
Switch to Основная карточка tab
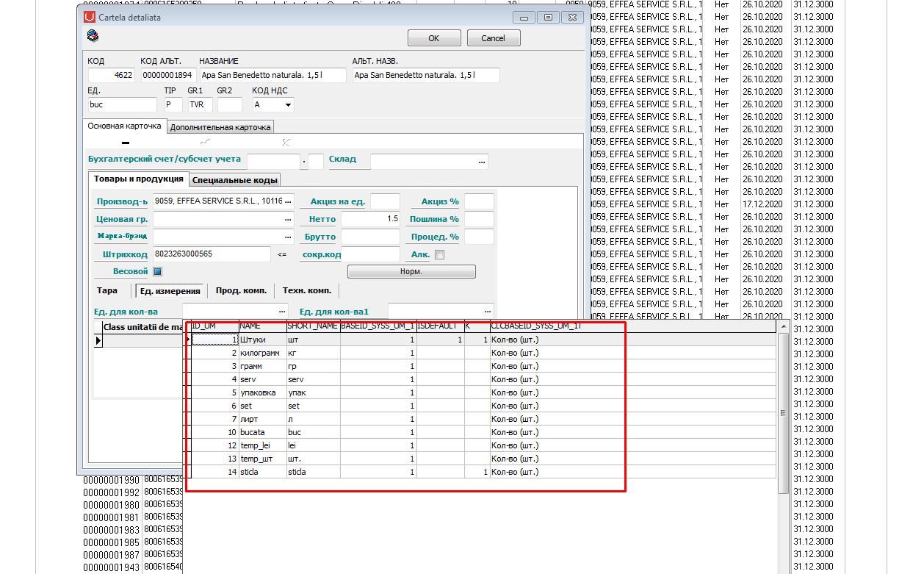tap(125, 126)
